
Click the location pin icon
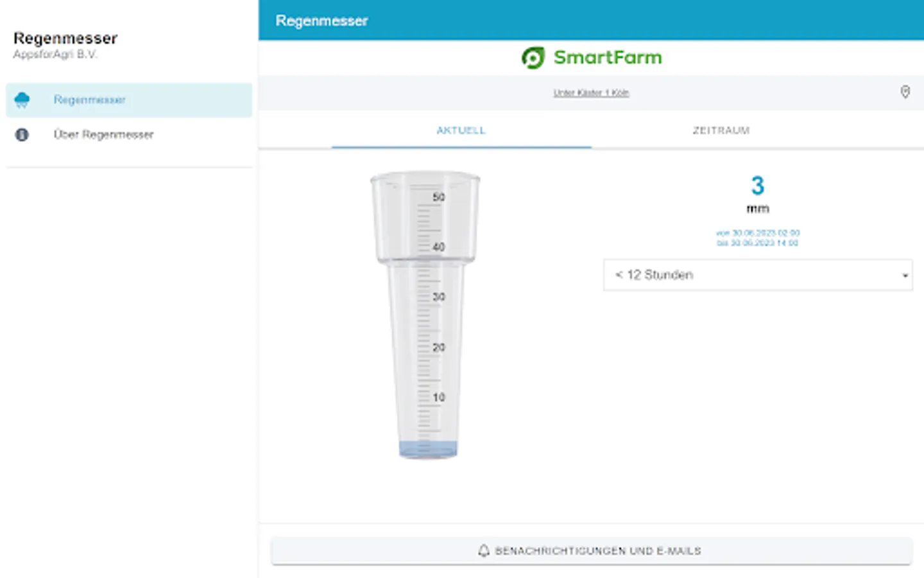(x=905, y=92)
